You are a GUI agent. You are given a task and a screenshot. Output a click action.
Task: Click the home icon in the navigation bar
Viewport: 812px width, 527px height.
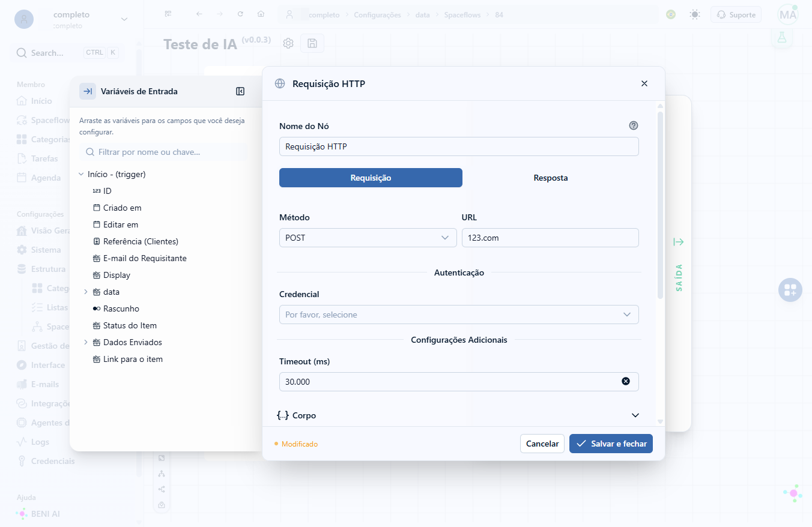click(x=261, y=14)
